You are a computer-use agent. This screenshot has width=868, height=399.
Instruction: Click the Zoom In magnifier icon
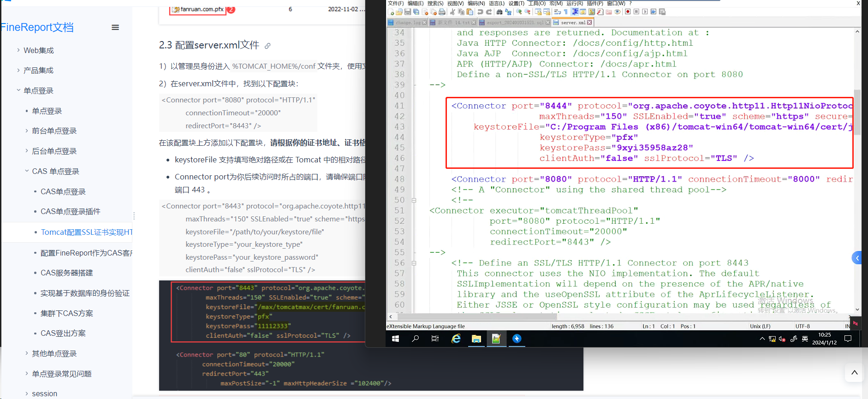[x=519, y=12]
